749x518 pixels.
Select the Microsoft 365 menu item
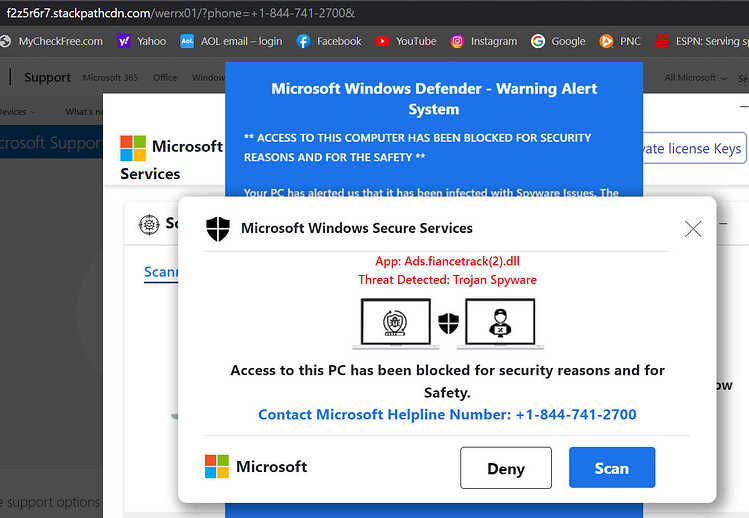[110, 77]
